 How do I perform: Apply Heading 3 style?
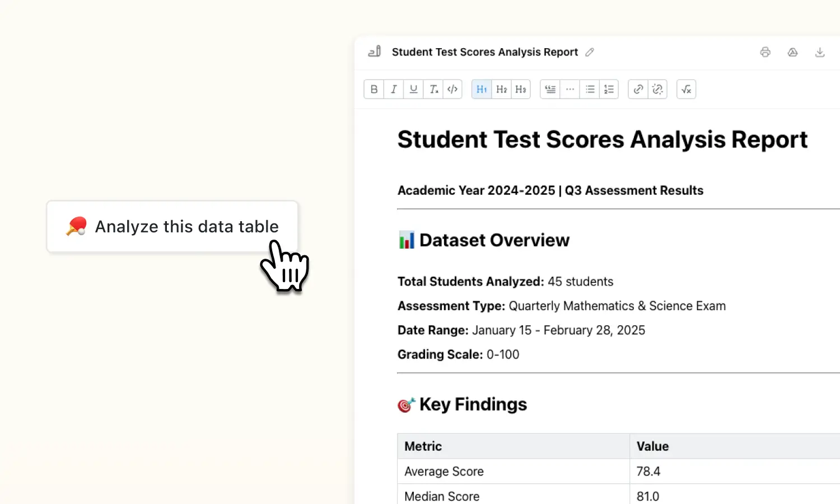tap(520, 89)
